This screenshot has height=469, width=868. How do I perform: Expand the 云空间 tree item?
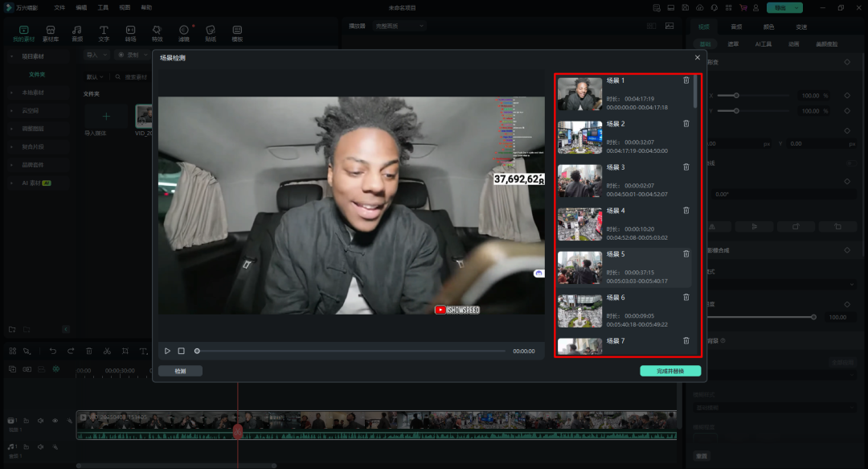11,110
